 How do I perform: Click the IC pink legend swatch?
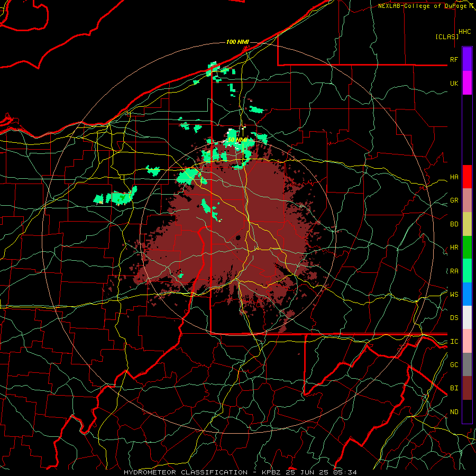point(467,341)
